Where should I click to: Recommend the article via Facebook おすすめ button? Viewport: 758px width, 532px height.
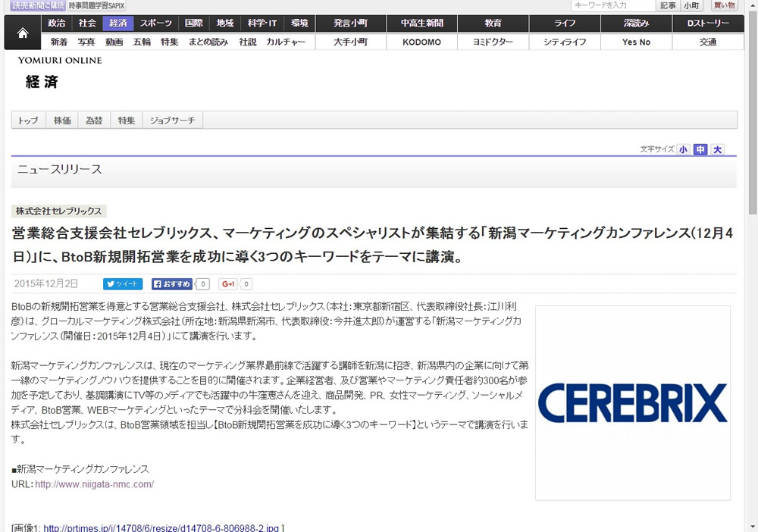[x=173, y=284]
